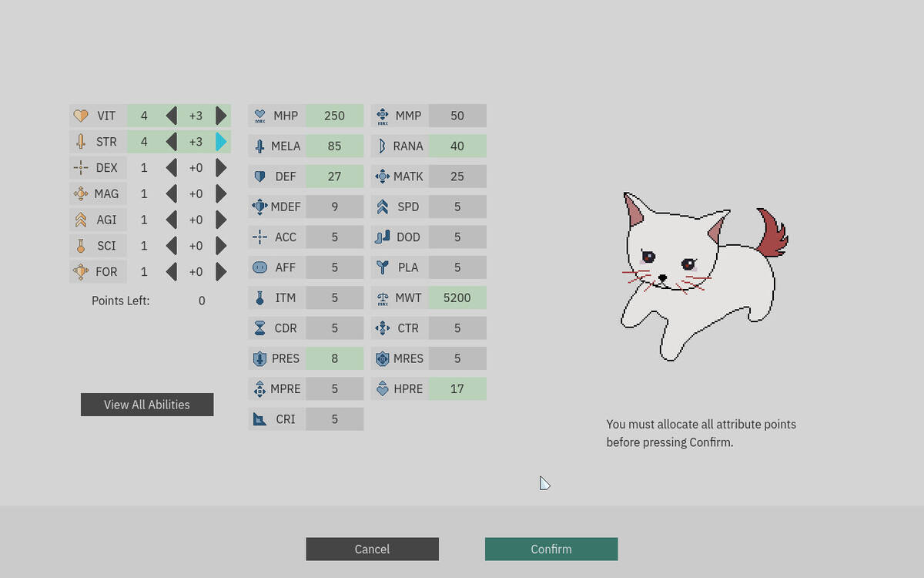Click the RANA value 40
The height and width of the screenshot is (578, 924).
[457, 146]
